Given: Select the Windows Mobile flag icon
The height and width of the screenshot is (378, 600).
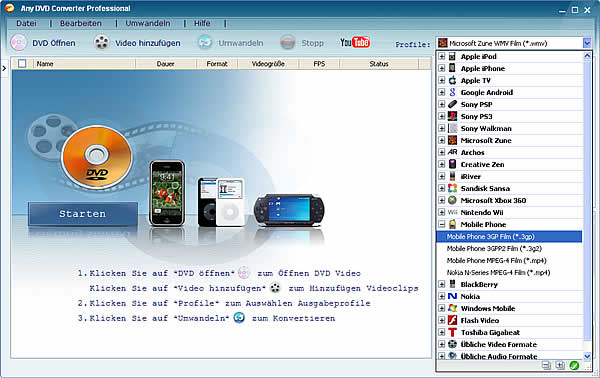Looking at the screenshot, I should [x=452, y=308].
